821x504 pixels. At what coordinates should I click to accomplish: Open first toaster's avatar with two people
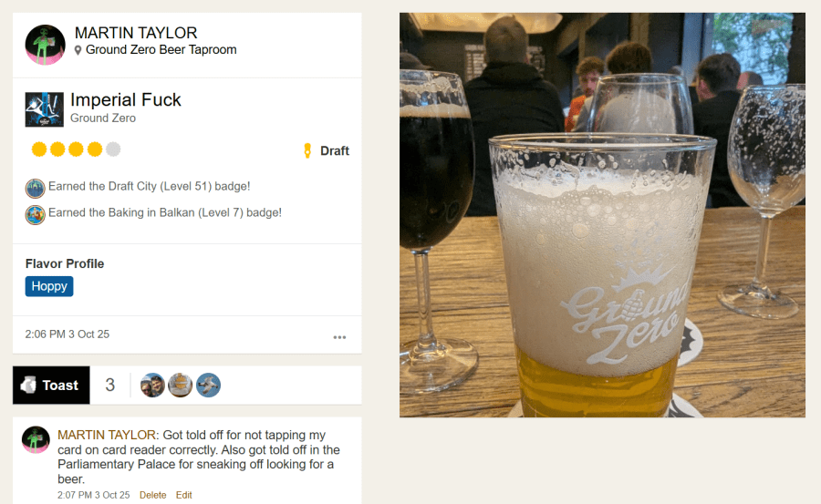pos(152,386)
